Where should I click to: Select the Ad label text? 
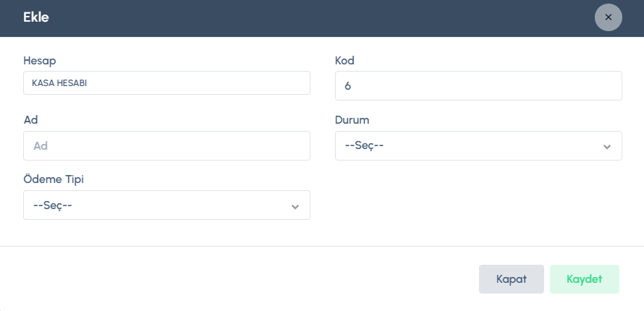click(x=30, y=120)
